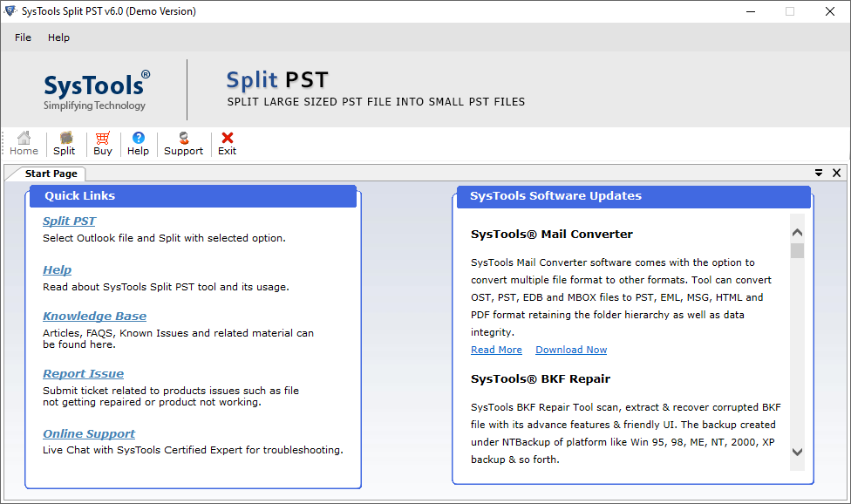Start Online Support live chat
Image resolution: width=851 pixels, height=504 pixels.
click(x=88, y=433)
